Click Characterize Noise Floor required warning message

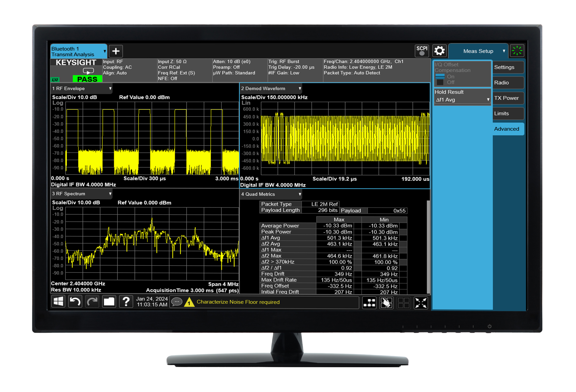[238, 302]
